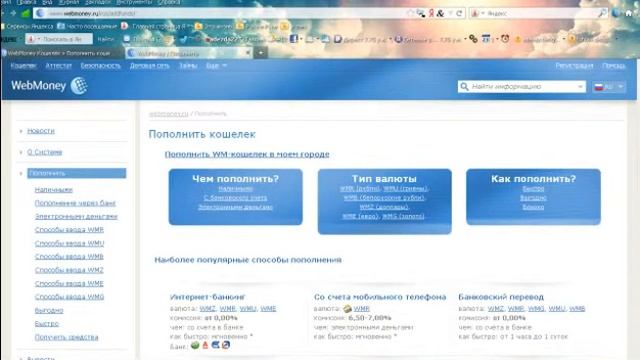Click Способы ввода WMZ in sidebar
640x360 pixels.
(69, 270)
